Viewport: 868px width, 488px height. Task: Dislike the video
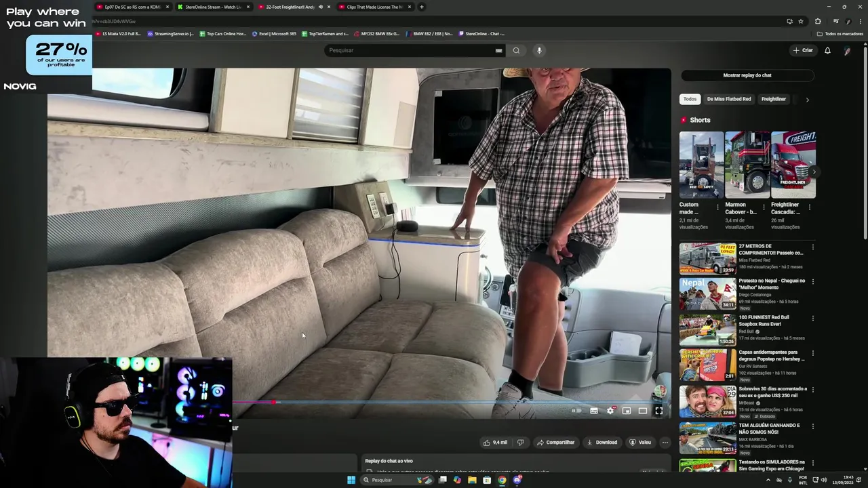[x=520, y=443]
